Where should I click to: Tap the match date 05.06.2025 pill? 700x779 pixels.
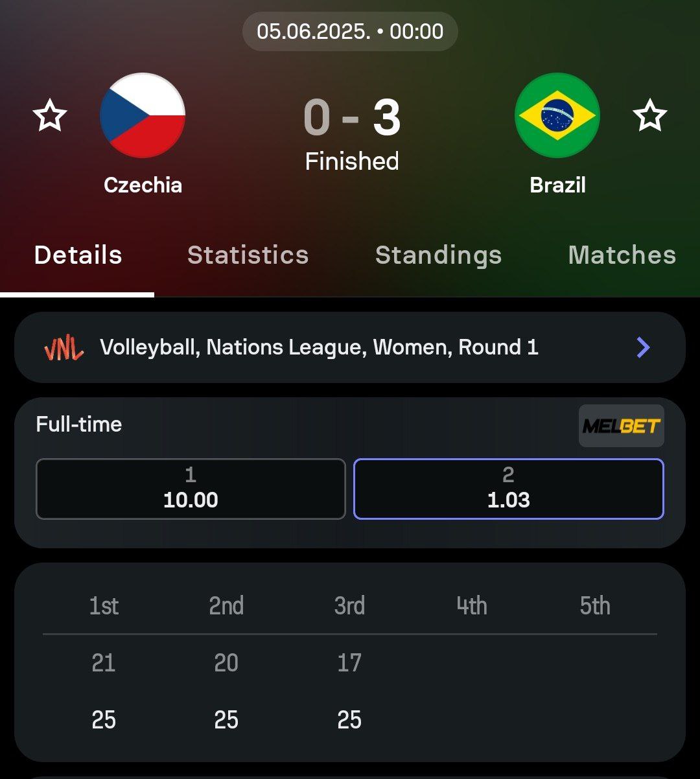[x=350, y=32]
